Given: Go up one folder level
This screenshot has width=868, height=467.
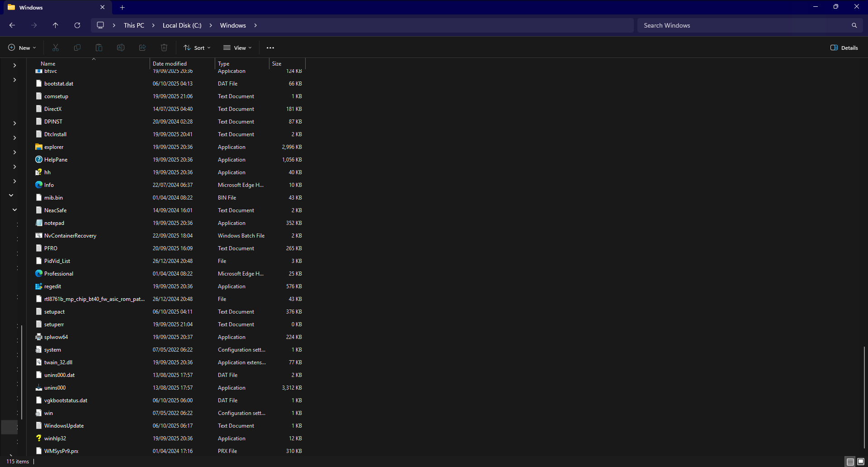Looking at the screenshot, I should (56, 25).
